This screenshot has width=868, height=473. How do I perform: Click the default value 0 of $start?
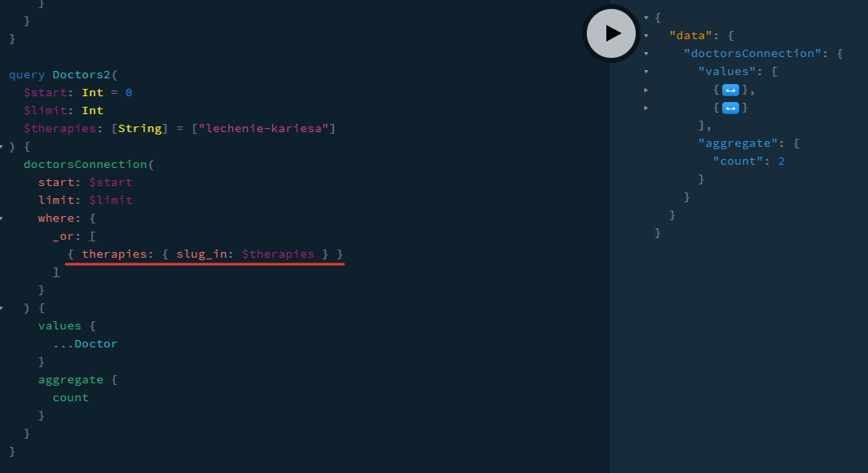pos(129,92)
